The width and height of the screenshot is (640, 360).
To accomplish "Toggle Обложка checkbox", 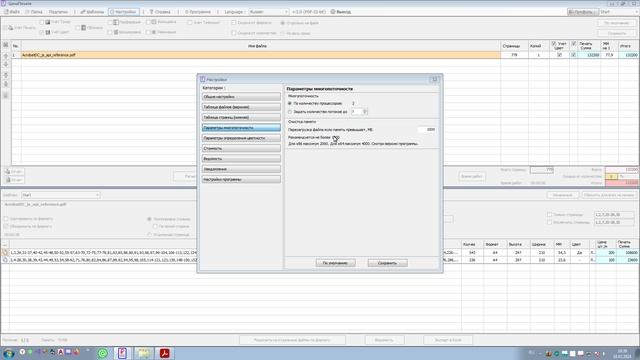I will 78,28.
